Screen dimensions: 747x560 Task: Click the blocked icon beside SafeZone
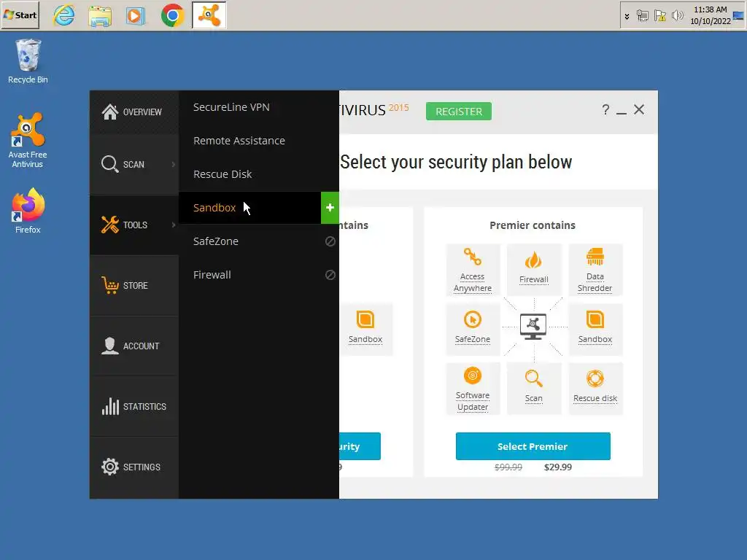(330, 241)
